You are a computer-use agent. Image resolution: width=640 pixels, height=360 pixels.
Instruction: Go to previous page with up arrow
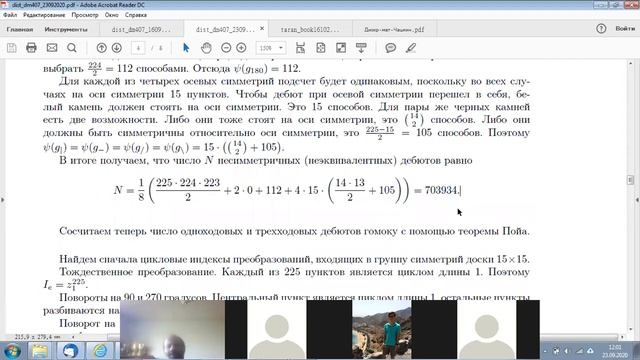[101, 48]
